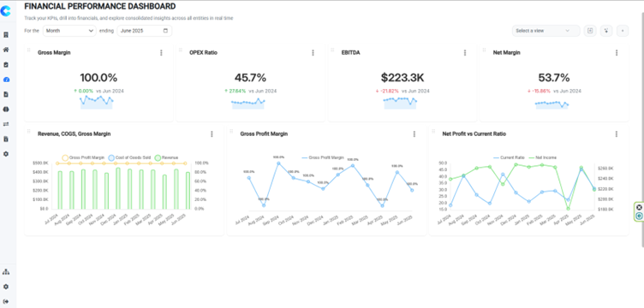
Task: Click drag handle of EBITDA card
Action: click(x=332, y=50)
